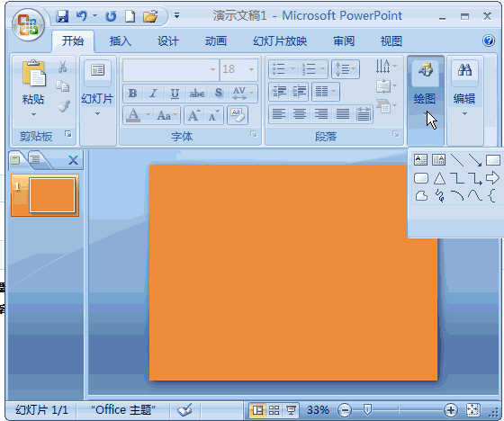Image resolution: width=504 pixels, height=421 pixels.
Task: Select the text box shape
Action: [x=421, y=159]
